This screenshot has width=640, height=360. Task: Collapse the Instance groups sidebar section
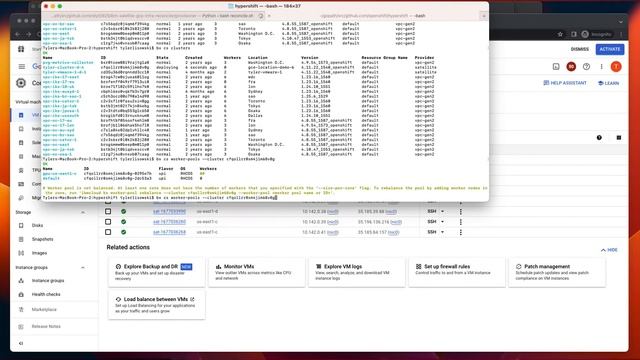tap(83, 268)
